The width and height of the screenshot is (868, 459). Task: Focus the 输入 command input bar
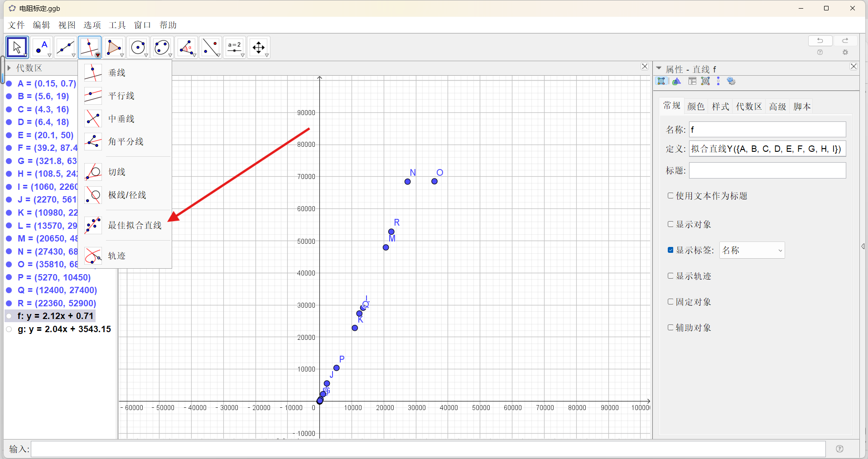click(428, 449)
